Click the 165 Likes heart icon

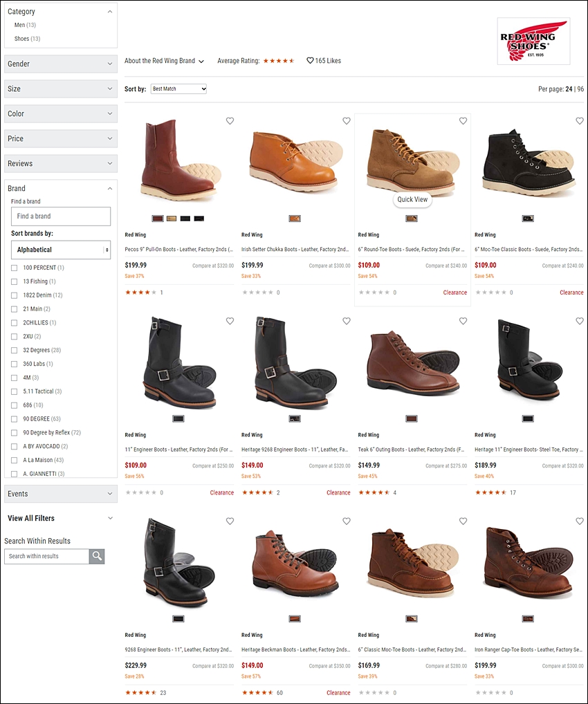tap(310, 61)
